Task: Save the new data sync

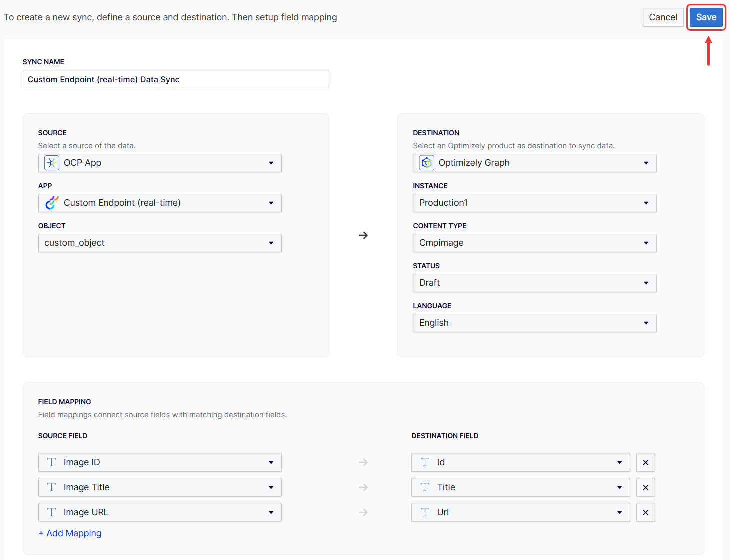Action: tap(706, 17)
